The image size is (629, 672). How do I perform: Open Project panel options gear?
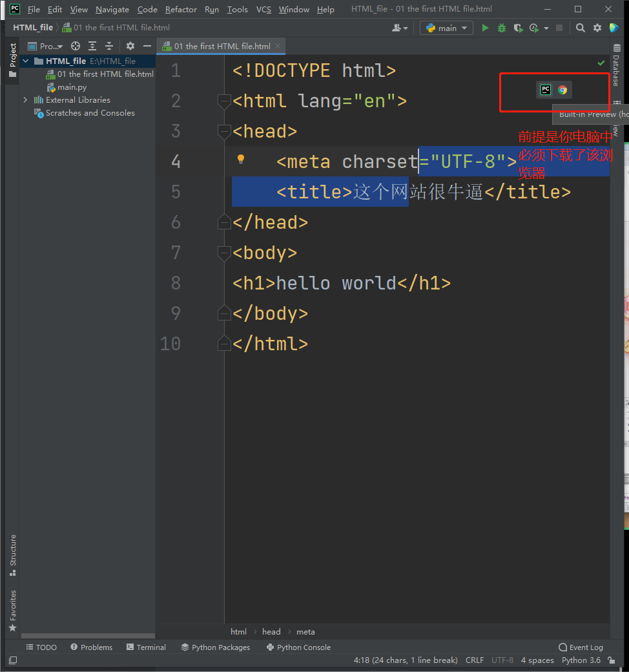(x=130, y=46)
